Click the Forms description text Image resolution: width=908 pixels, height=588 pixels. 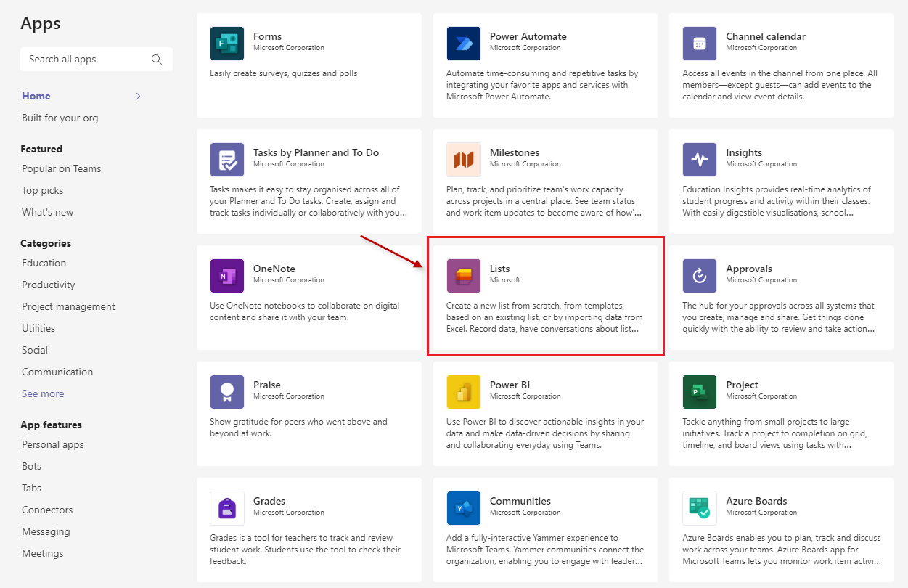pos(284,73)
